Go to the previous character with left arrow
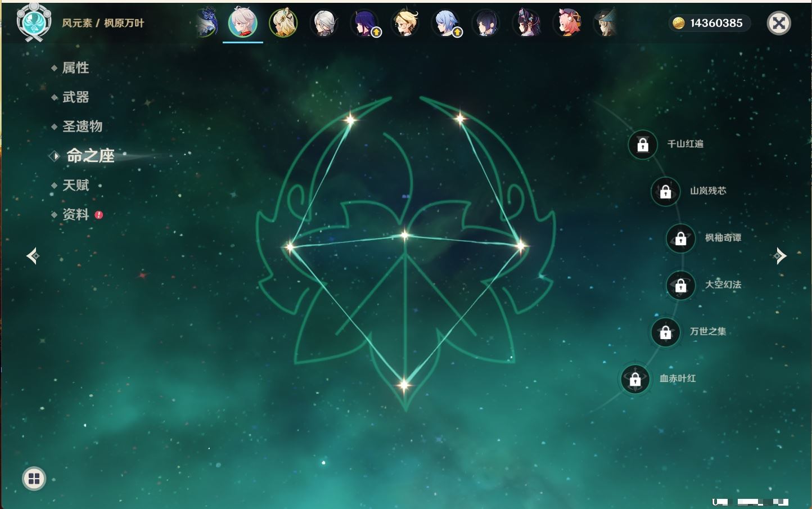This screenshot has width=812, height=509. pos(33,256)
